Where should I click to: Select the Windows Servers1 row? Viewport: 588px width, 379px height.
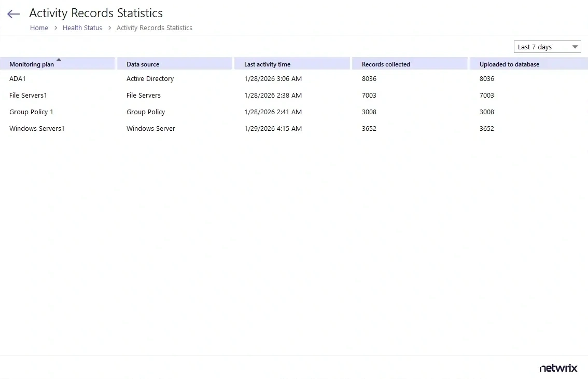pyautogui.click(x=36, y=128)
